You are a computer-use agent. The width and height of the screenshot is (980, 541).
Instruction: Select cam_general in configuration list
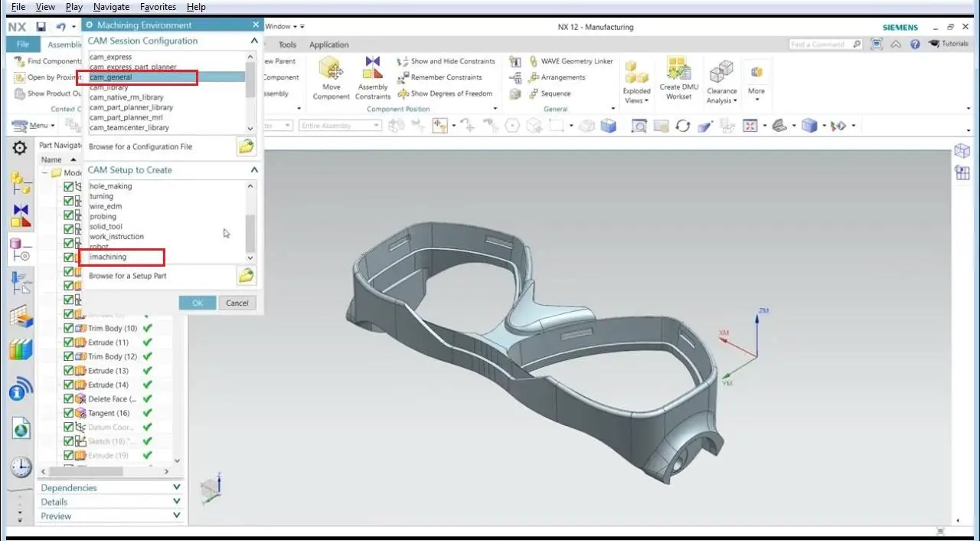(x=166, y=77)
